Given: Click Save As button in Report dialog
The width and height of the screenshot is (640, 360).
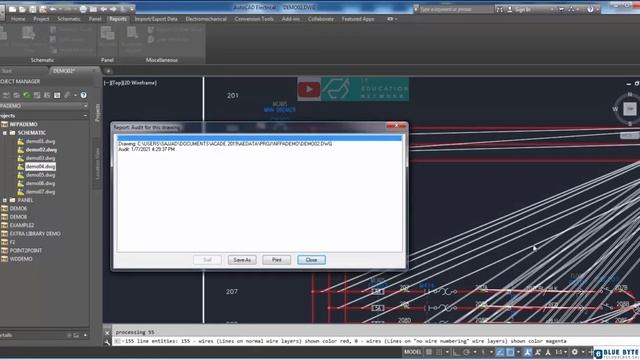Looking at the screenshot, I should [242, 260].
